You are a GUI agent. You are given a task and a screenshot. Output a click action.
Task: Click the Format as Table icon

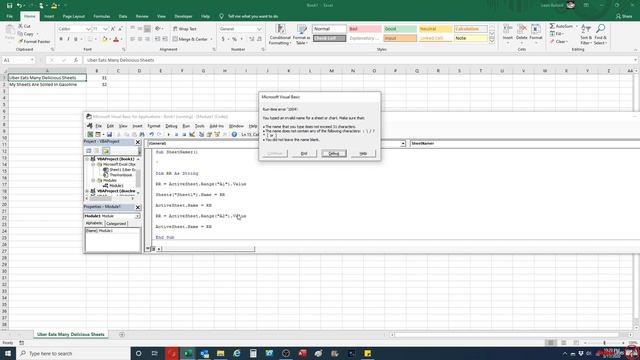click(302, 29)
